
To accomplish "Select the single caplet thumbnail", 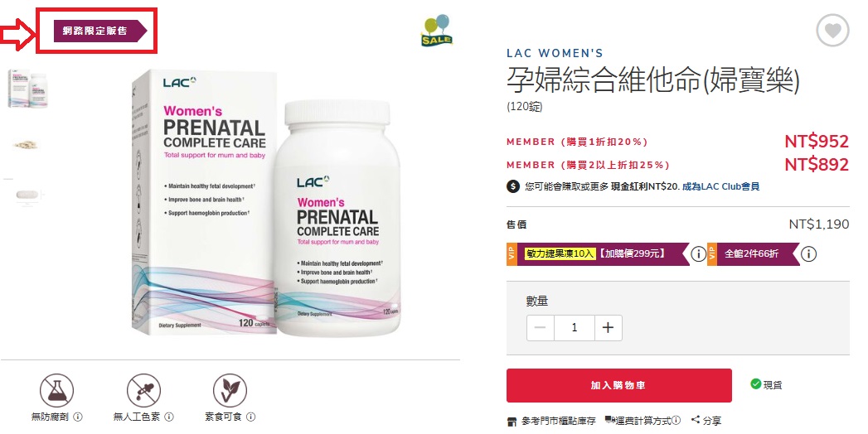I will point(27,195).
